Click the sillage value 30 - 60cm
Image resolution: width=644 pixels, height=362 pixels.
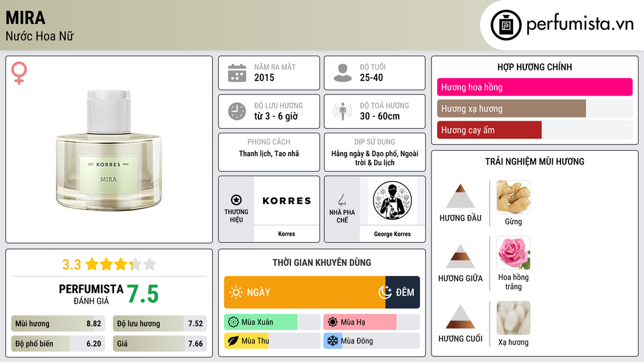point(380,116)
